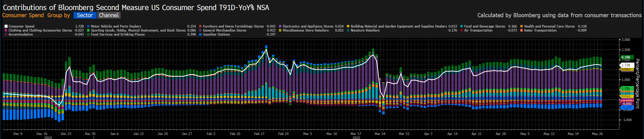Image resolution: width=644 pixels, height=139 pixels.
Task: Select the Water Transportation legend label
Action: click(540, 30)
